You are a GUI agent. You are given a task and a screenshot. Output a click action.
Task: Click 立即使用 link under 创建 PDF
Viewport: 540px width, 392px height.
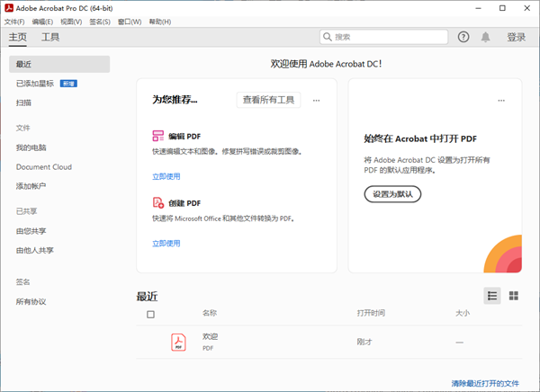coord(166,244)
